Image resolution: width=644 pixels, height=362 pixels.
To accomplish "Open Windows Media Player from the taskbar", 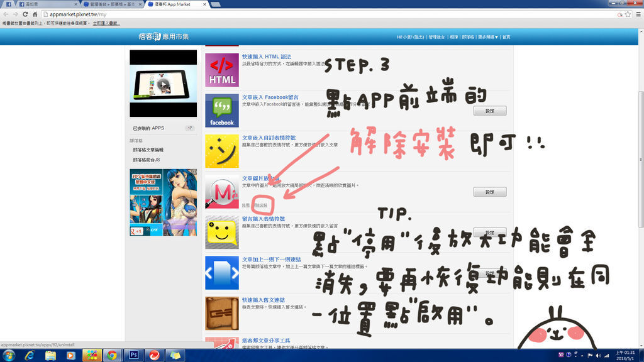I will pos(71,355).
